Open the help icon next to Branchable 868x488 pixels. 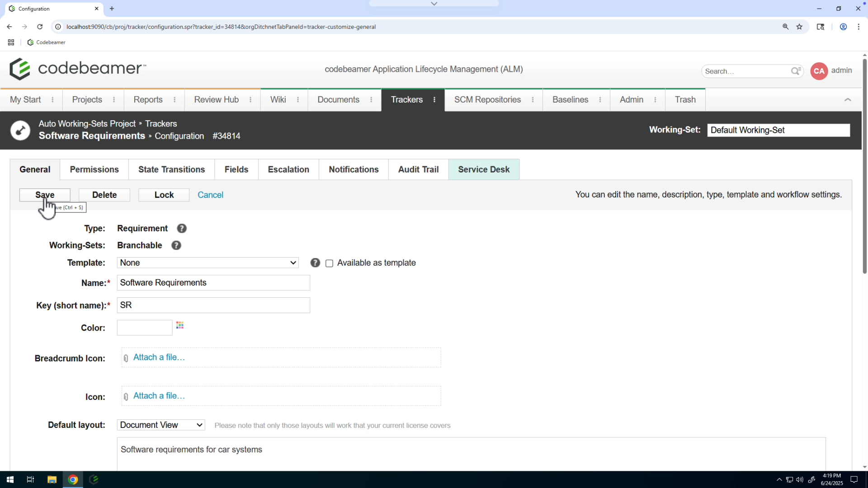tap(176, 245)
